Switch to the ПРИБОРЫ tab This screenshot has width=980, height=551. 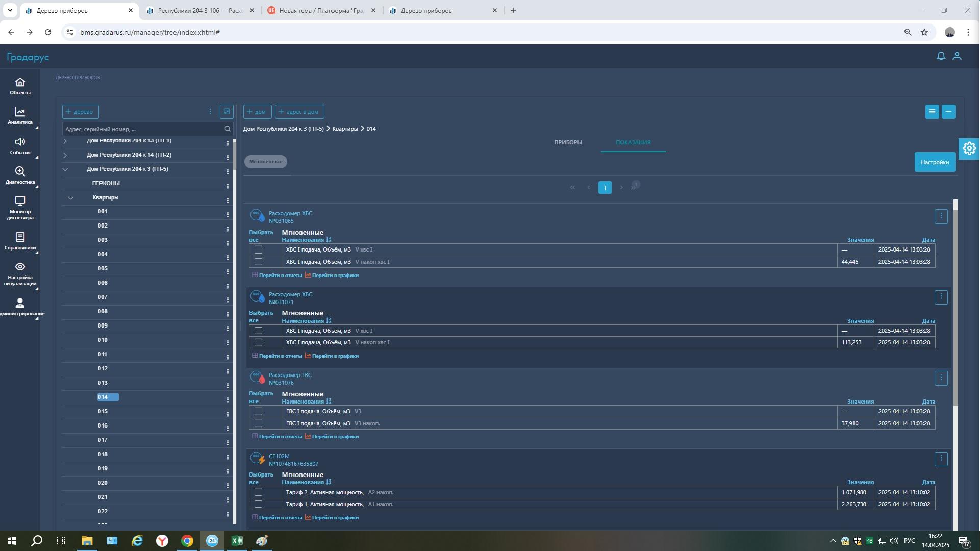click(567, 142)
